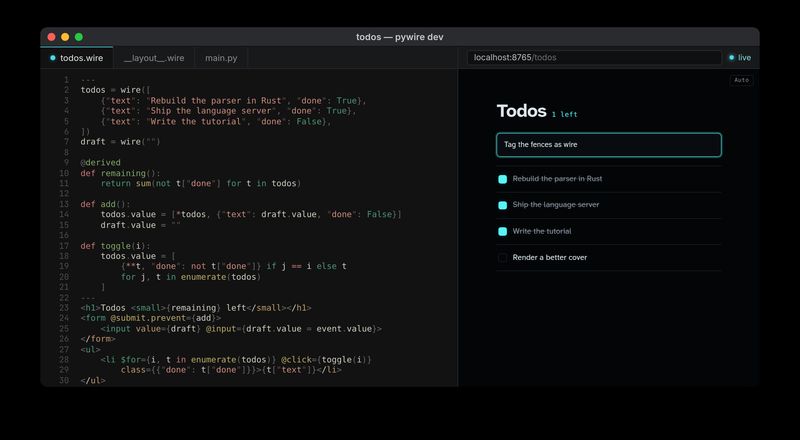The width and height of the screenshot is (800, 440).
Task: Open the main.py tab
Action: [x=221, y=58]
